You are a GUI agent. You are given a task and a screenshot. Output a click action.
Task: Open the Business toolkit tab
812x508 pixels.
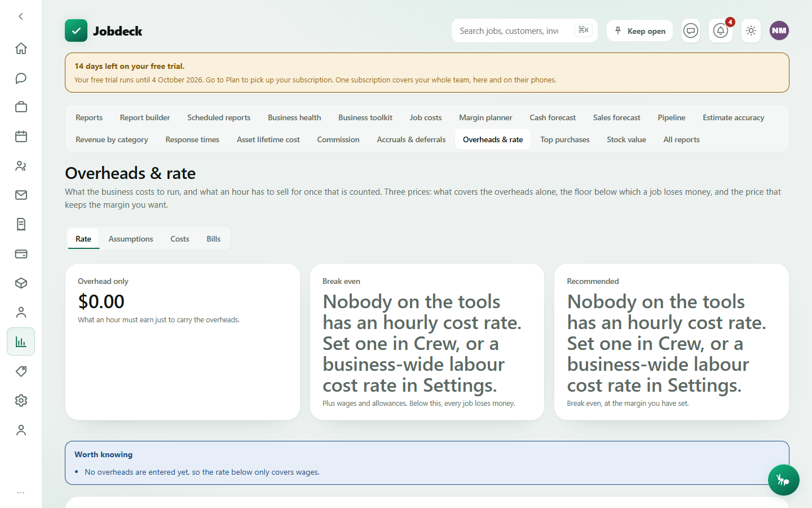pyautogui.click(x=365, y=117)
